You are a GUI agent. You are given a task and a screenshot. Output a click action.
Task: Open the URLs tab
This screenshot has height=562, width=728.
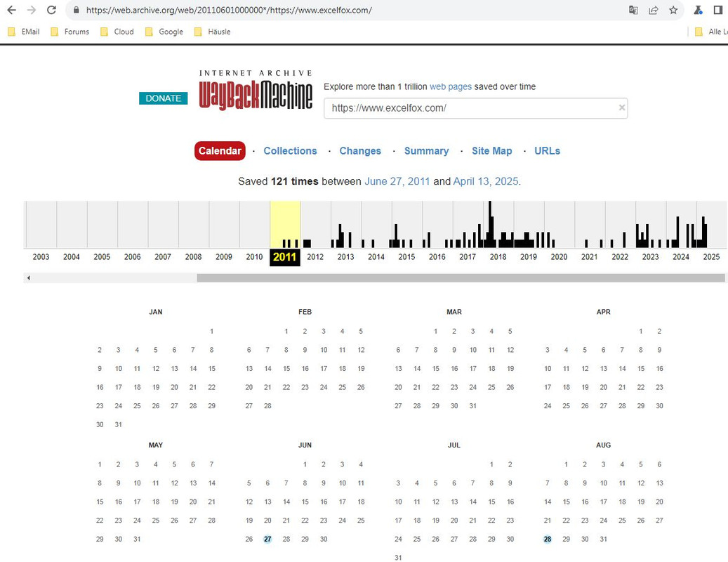(x=547, y=151)
